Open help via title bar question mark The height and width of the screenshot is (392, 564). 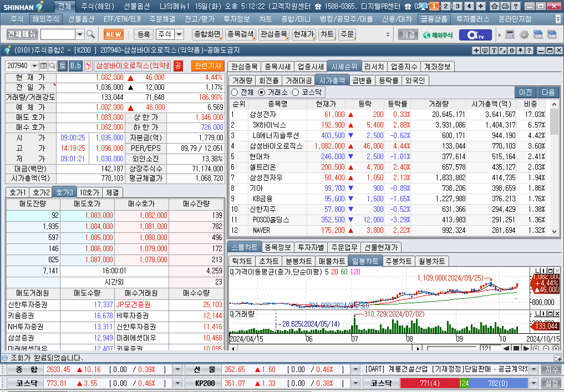pos(515,6)
